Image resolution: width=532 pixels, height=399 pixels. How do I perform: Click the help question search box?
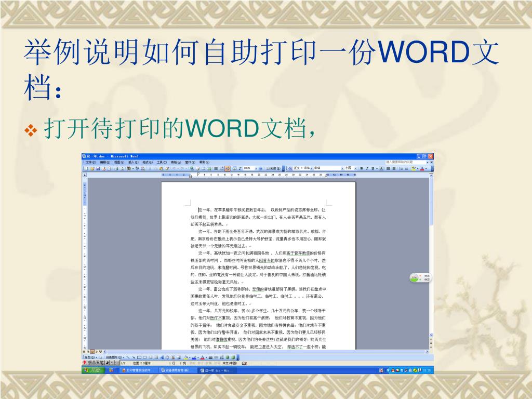coord(405,162)
